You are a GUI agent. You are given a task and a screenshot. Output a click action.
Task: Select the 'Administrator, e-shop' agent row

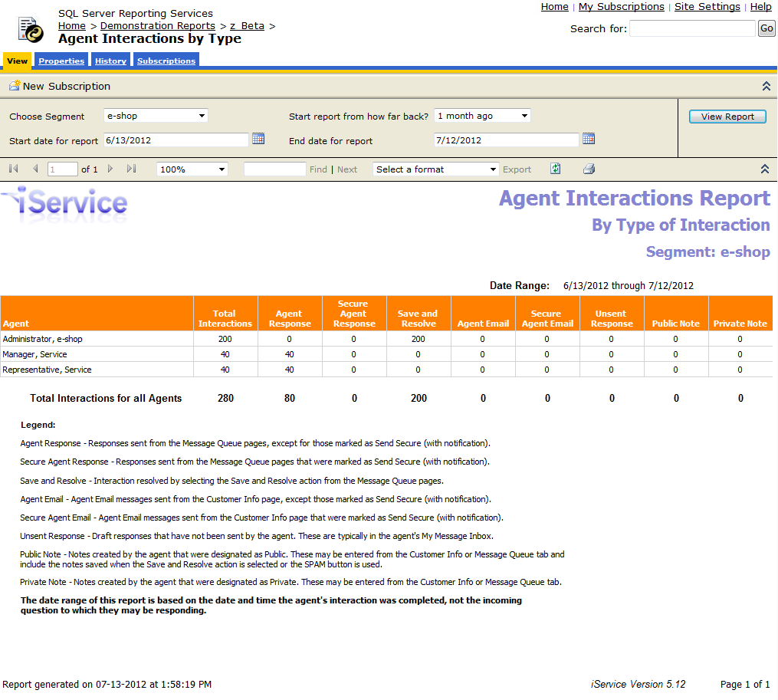(386, 339)
